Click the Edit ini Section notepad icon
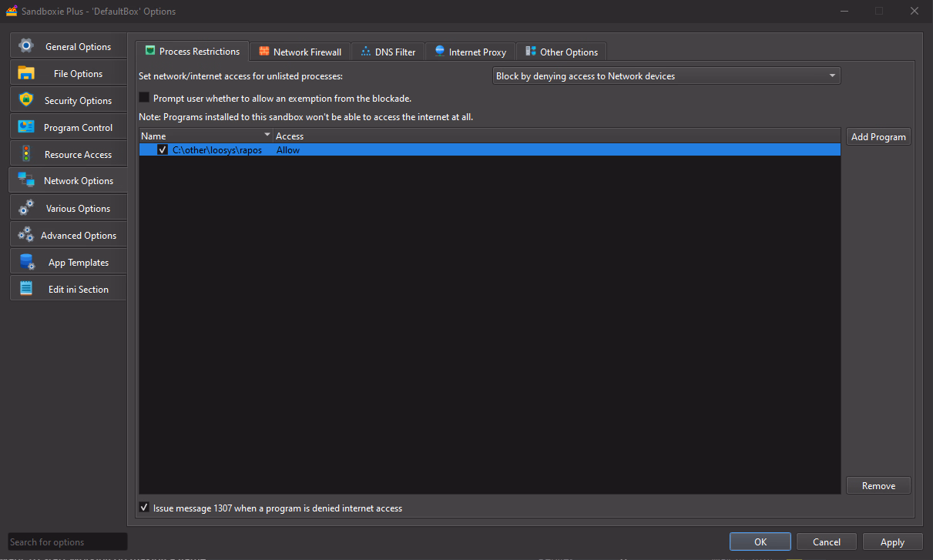Image resolution: width=933 pixels, height=560 pixels. 26,289
